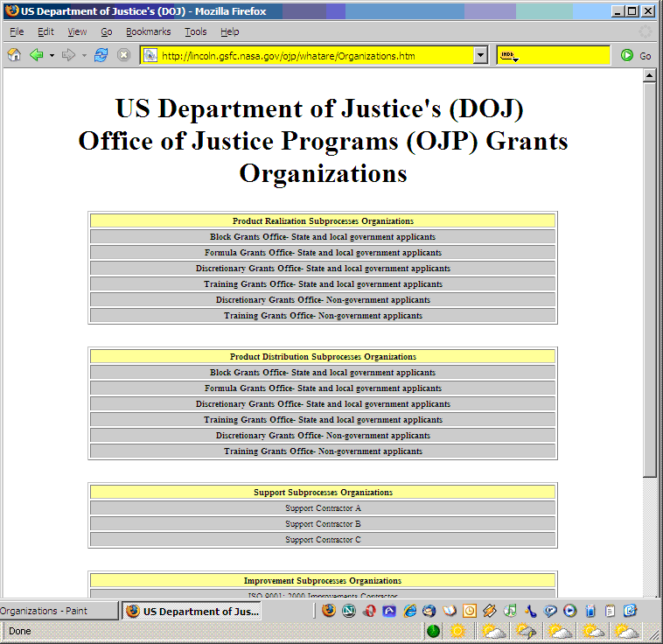This screenshot has height=644, width=663.
Task: Click the Stop loading button
Action: point(123,55)
